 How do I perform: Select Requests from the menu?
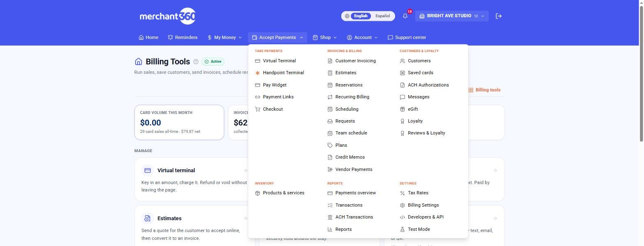[345, 121]
